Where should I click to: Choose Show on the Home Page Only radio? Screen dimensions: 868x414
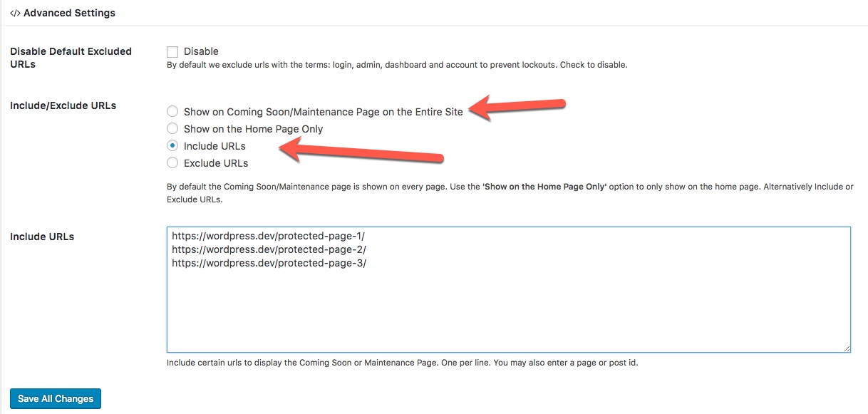pyautogui.click(x=172, y=129)
